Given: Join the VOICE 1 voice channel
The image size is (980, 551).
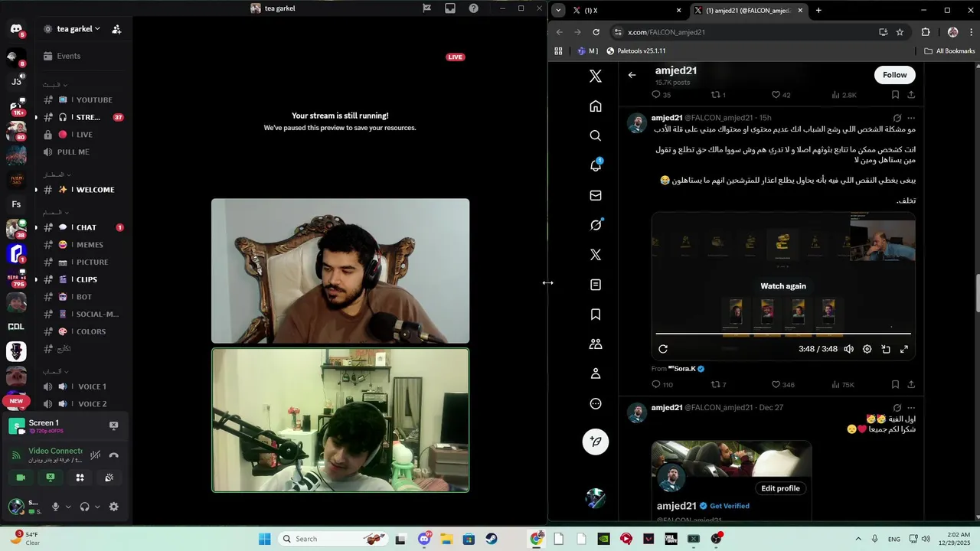Looking at the screenshot, I should point(84,386).
